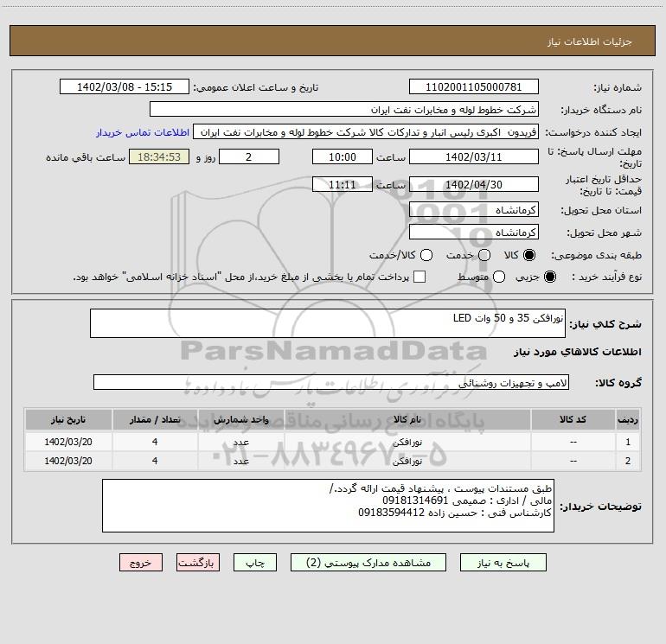Click the general description box نورافکن 35 و 50

(328, 323)
